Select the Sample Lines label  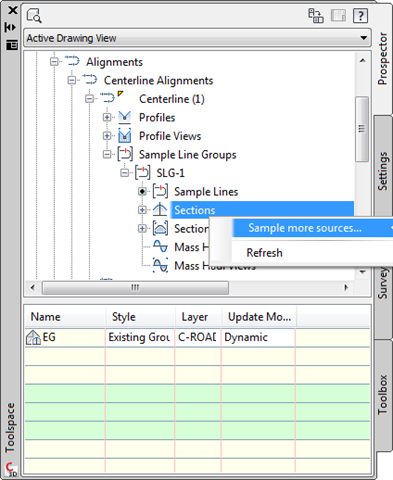206,192
